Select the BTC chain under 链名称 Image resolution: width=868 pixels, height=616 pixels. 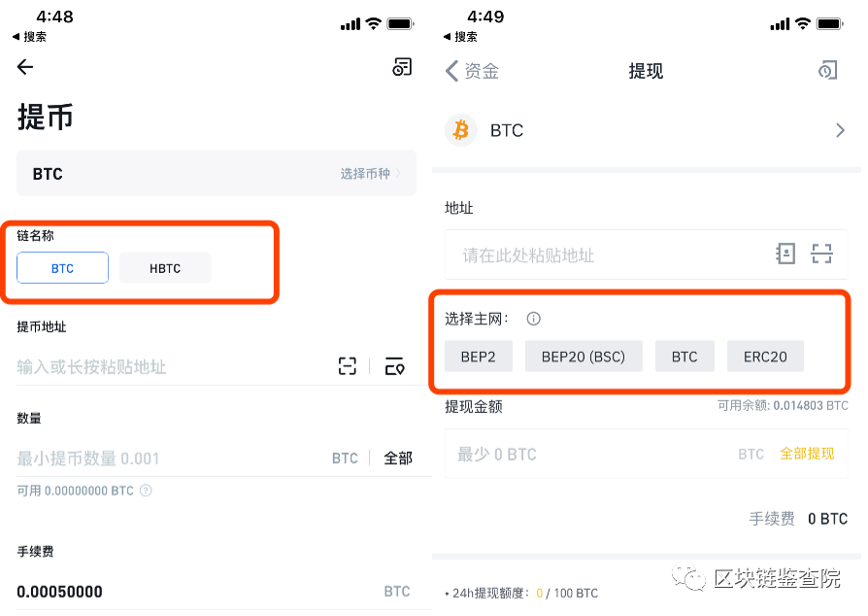click(x=62, y=268)
